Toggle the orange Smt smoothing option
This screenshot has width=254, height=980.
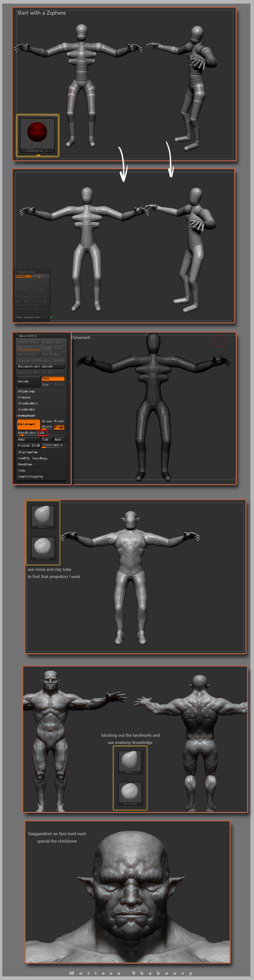(53, 378)
